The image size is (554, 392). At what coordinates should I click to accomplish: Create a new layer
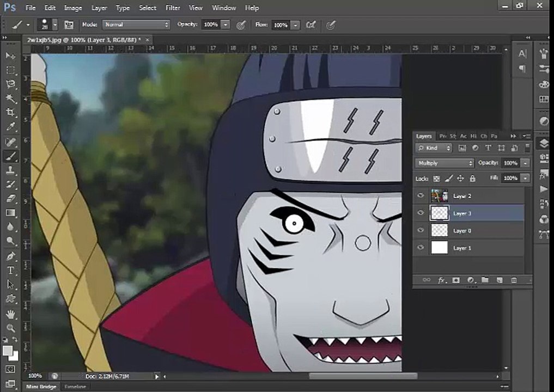(x=500, y=280)
